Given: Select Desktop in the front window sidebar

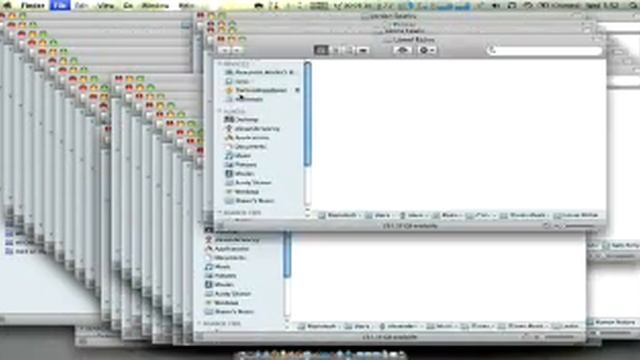Looking at the screenshot, I should coord(242,120).
